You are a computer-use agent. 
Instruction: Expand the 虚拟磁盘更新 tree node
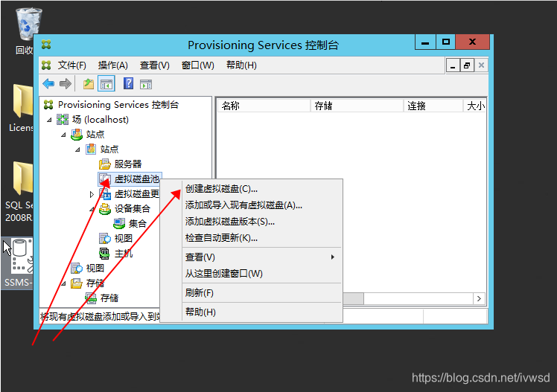point(92,194)
